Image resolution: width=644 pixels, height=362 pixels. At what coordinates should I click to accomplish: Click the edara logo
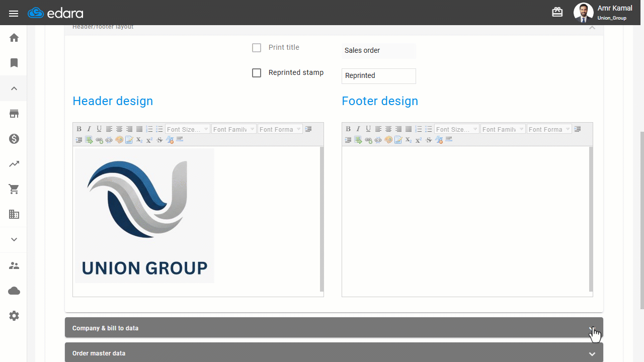(x=55, y=13)
